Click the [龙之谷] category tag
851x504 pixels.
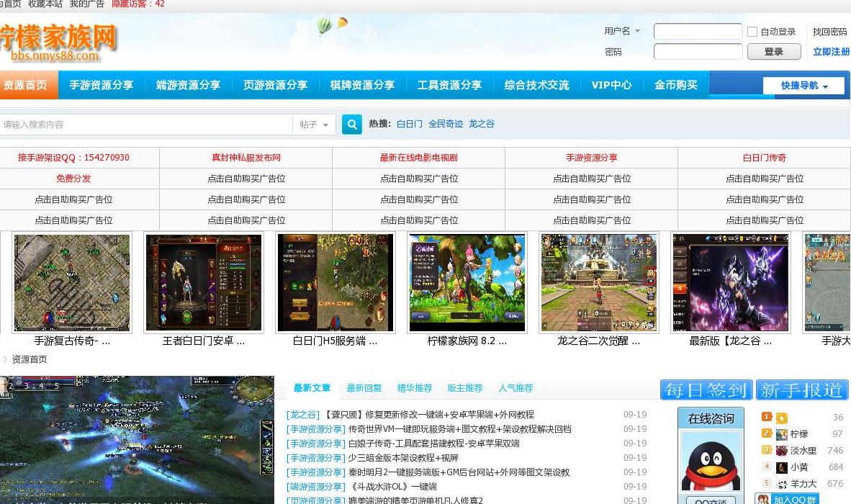coord(303,415)
